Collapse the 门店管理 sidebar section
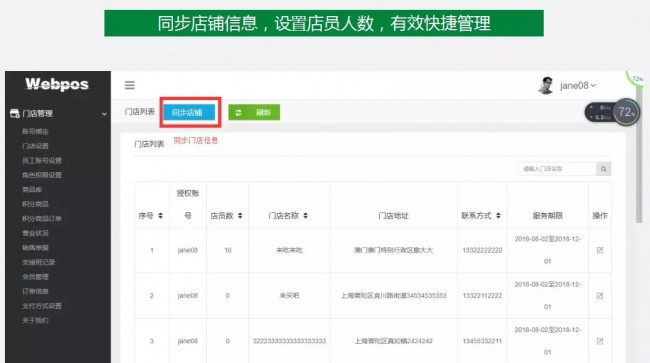 tap(104, 114)
